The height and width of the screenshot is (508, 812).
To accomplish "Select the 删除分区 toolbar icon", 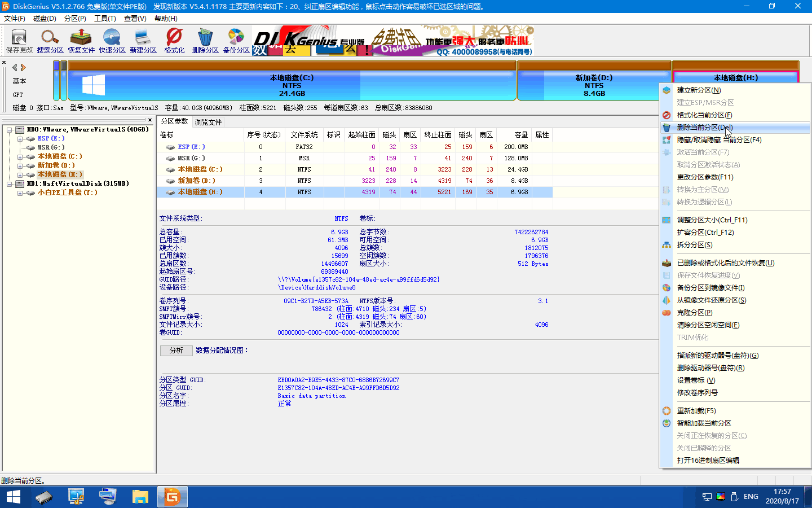I will pyautogui.click(x=205, y=41).
